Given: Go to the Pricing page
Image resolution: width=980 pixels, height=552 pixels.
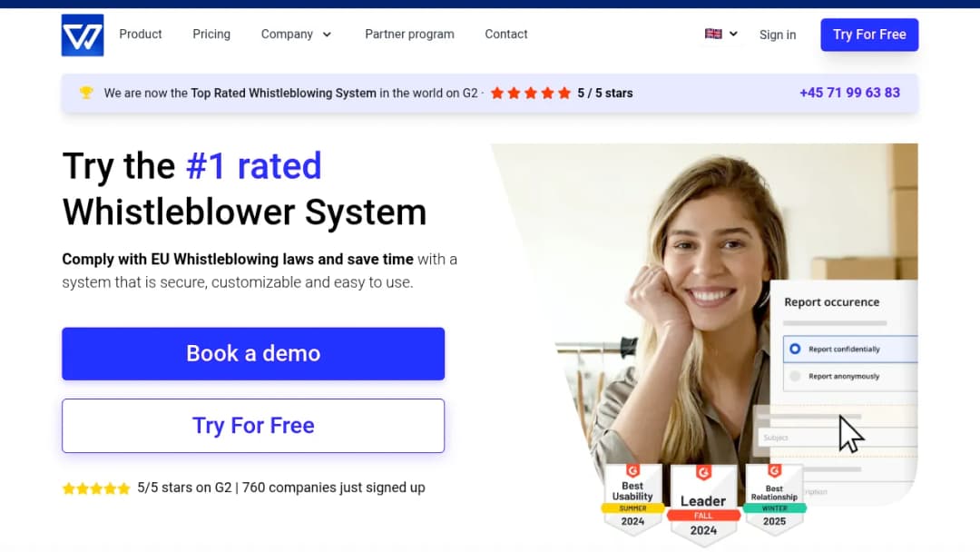Looking at the screenshot, I should (211, 34).
